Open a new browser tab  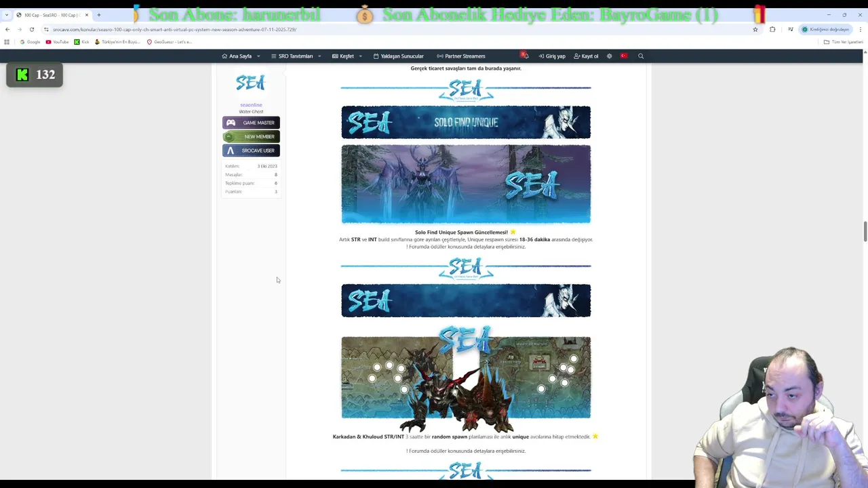click(99, 14)
